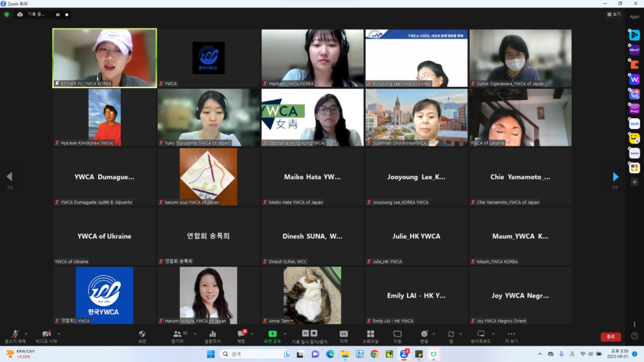Expand the arrow beside Participants button
The width and height of the screenshot is (644, 362).
pyautogui.click(x=189, y=334)
